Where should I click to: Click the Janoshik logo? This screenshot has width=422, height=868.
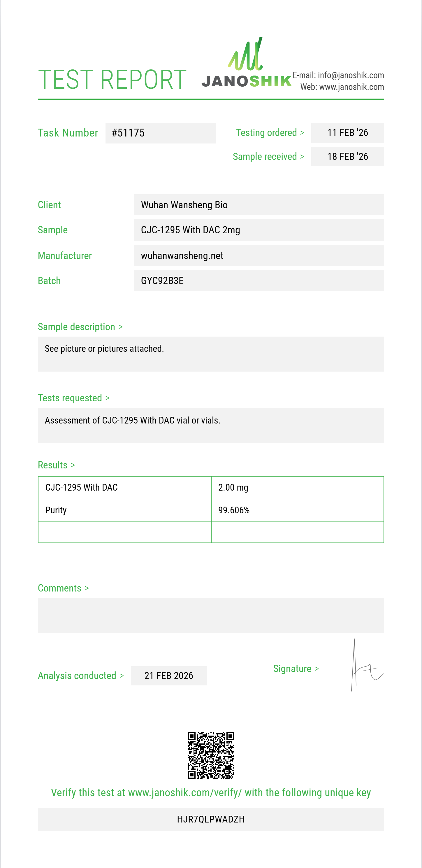pos(247,64)
